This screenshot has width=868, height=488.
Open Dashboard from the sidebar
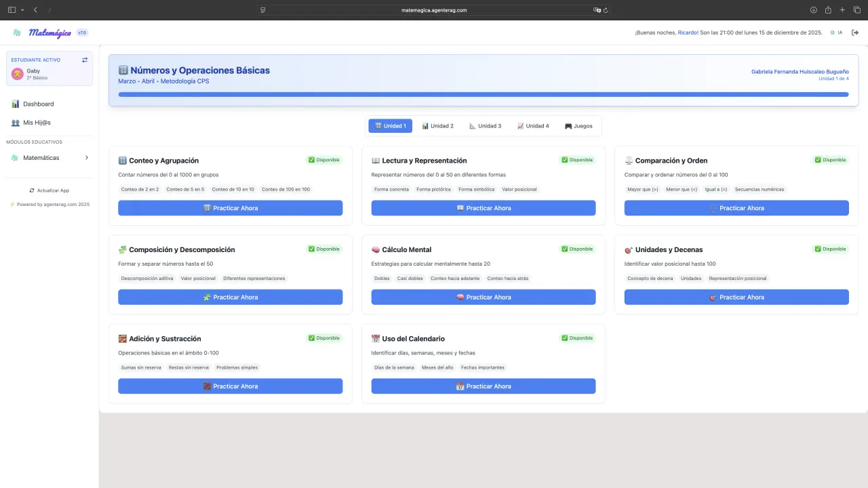[38, 104]
